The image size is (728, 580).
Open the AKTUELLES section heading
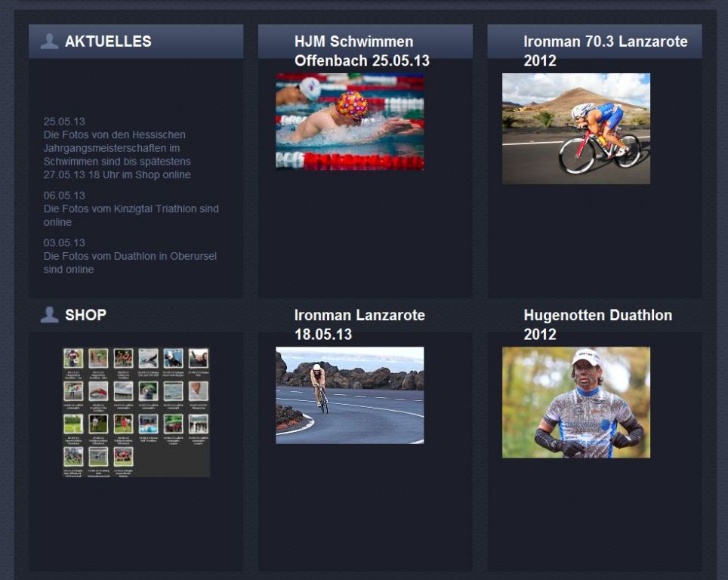[x=108, y=42]
